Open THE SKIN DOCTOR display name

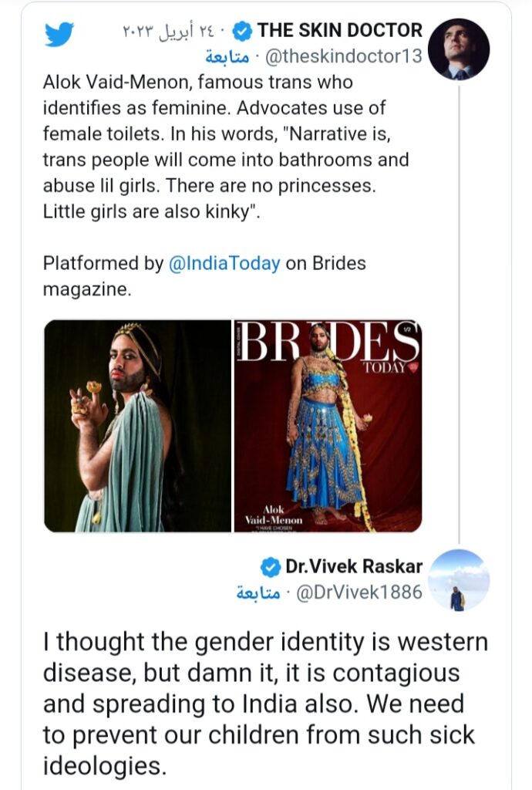click(x=339, y=31)
